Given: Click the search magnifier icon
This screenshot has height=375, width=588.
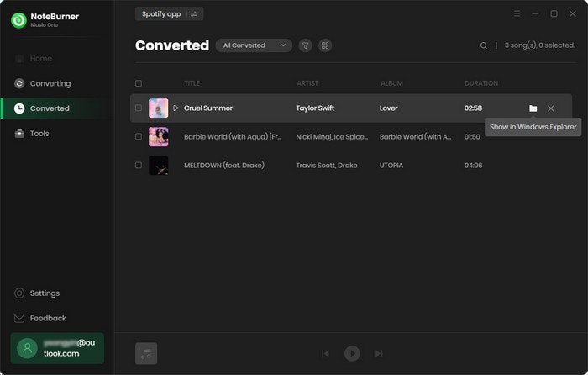Looking at the screenshot, I should click(484, 45).
